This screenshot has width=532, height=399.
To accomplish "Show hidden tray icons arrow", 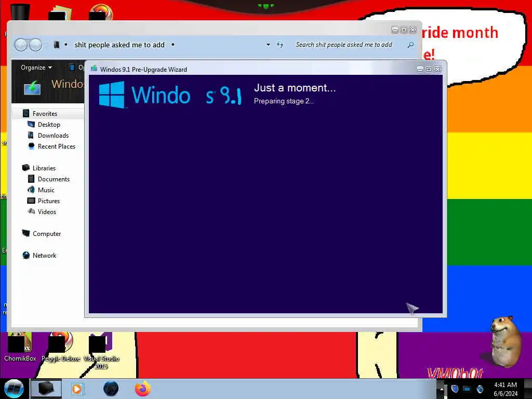I will pos(442,389).
